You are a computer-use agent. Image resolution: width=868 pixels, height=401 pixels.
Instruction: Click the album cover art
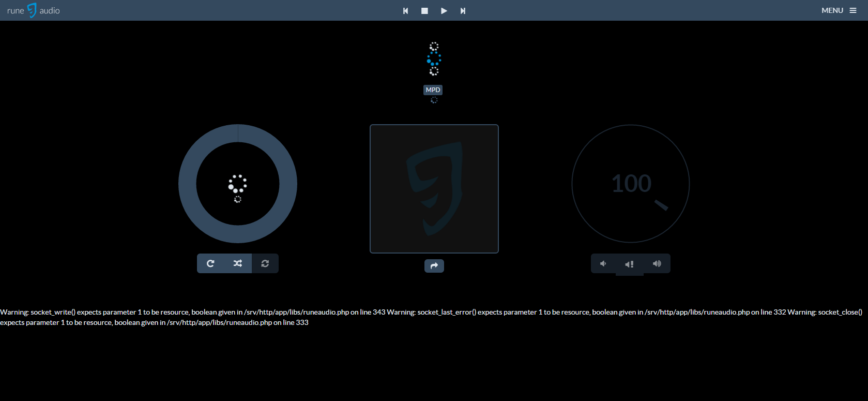(434, 189)
